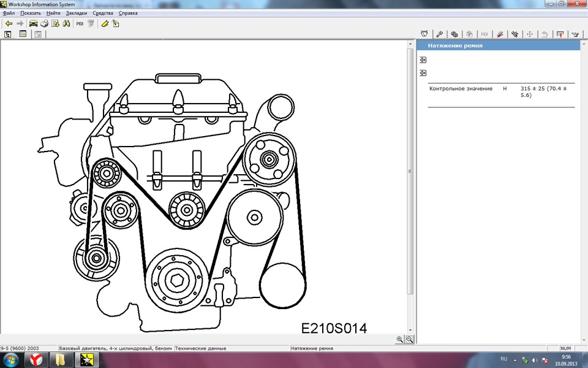Click the printer icon in the toolbar

(44, 23)
